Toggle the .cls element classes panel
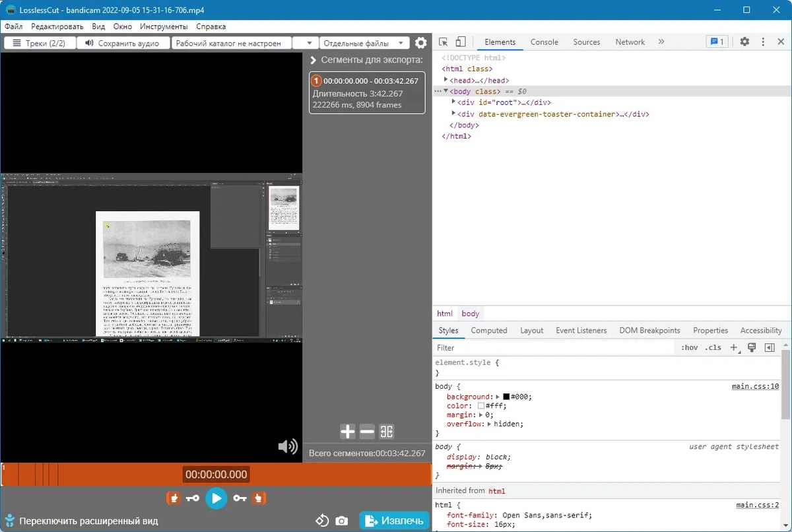The image size is (792, 532). pyautogui.click(x=713, y=348)
